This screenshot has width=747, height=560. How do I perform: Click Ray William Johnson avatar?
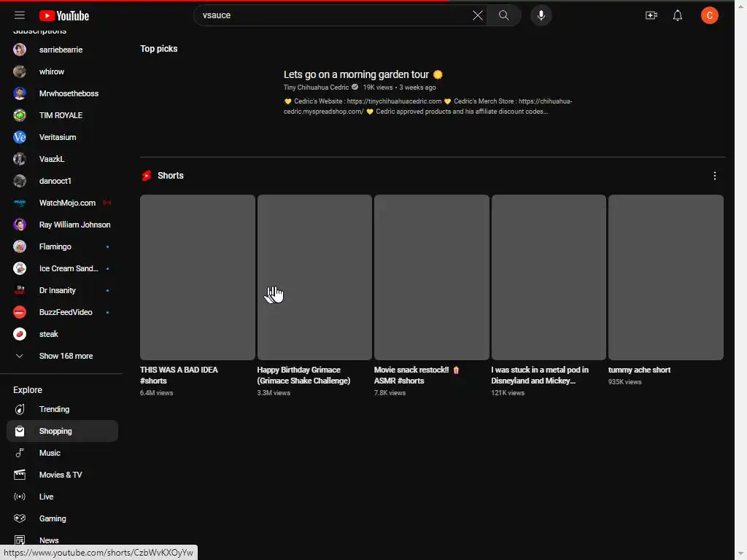(20, 225)
